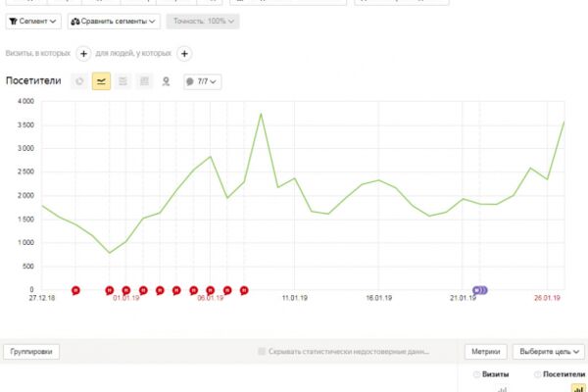Click the first isolated red note marker
588x392 pixels.
[75, 290]
